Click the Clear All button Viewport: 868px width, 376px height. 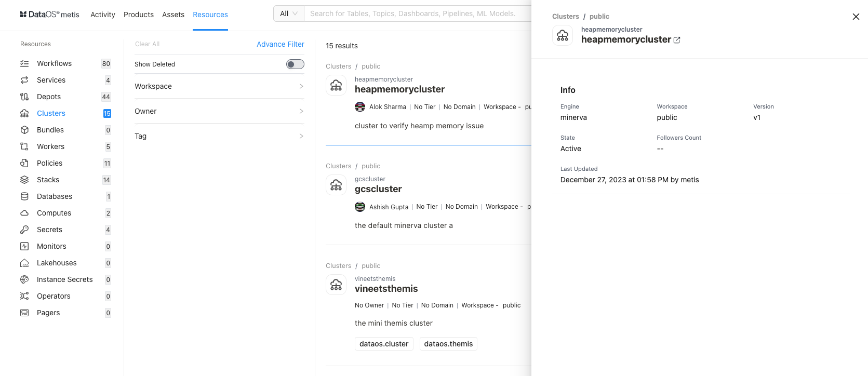point(148,44)
